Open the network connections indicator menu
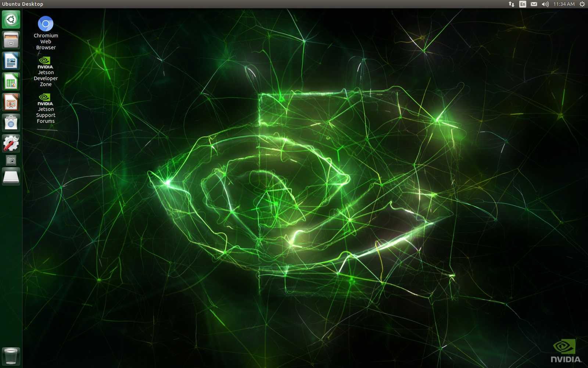Image resolution: width=588 pixels, height=368 pixels. 511,4
